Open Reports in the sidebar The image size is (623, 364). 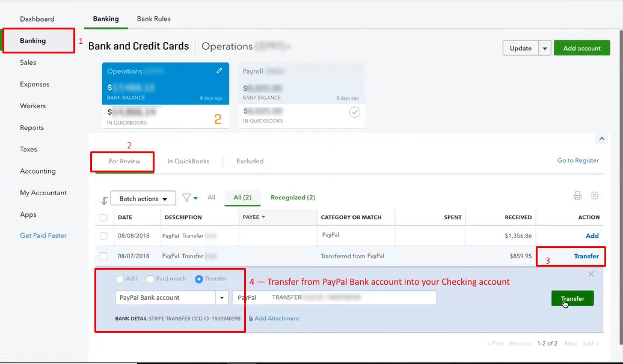32,128
